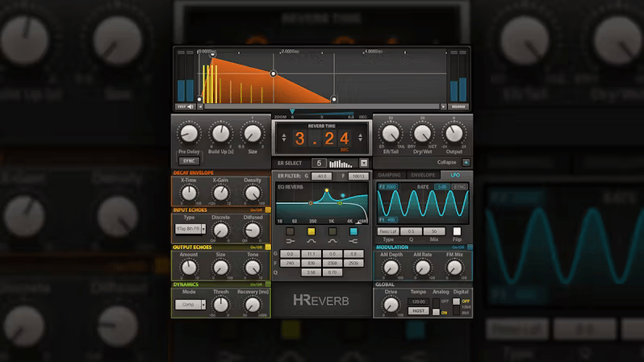Viewport: 644px width, 362px height.
Task: Click the blue EQ band node on the curve
Action: 343,195
